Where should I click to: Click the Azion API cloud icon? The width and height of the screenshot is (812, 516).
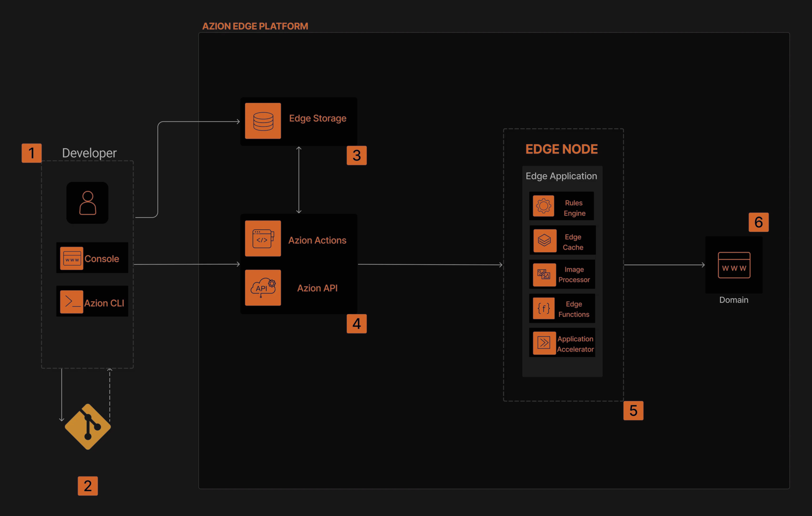263,288
